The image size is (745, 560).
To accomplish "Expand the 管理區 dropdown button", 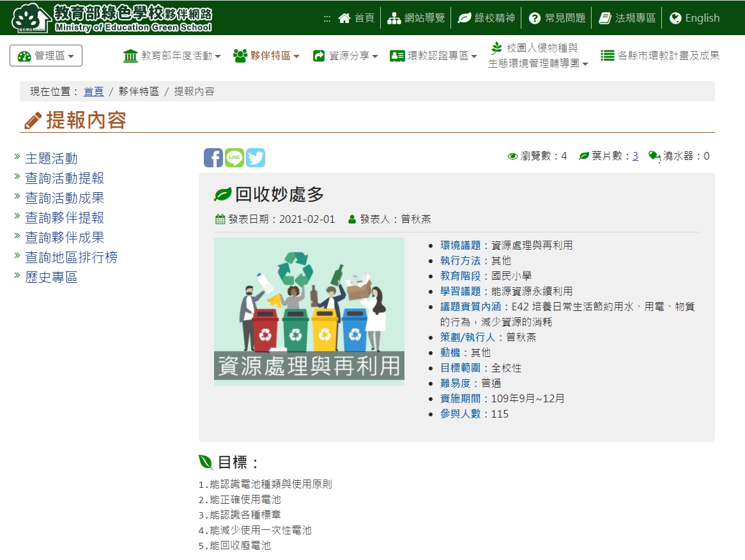I will pyautogui.click(x=46, y=56).
